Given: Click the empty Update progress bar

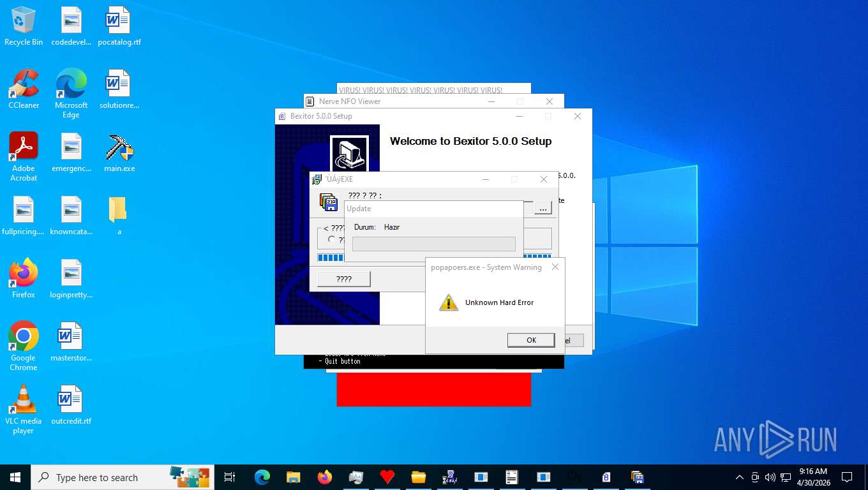Looking at the screenshot, I should pos(434,244).
